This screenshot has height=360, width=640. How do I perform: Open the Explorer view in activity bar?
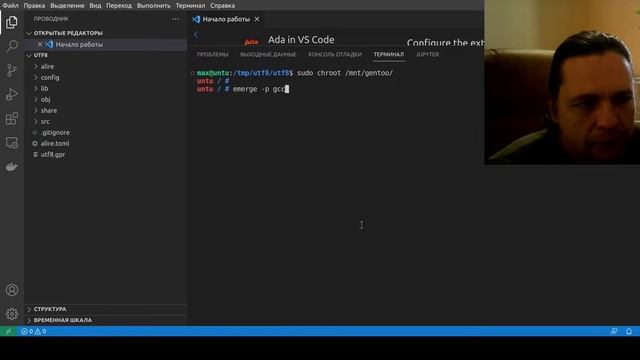[x=12, y=22]
